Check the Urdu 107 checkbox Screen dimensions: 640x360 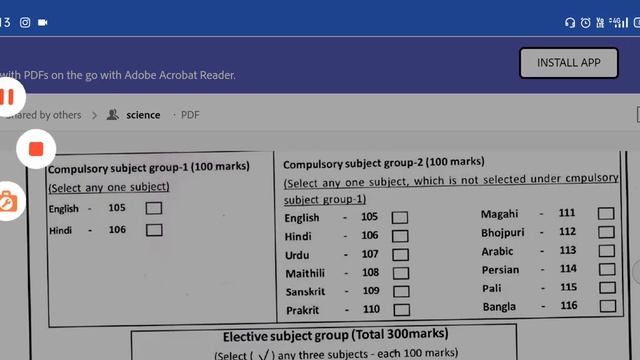tap(400, 255)
